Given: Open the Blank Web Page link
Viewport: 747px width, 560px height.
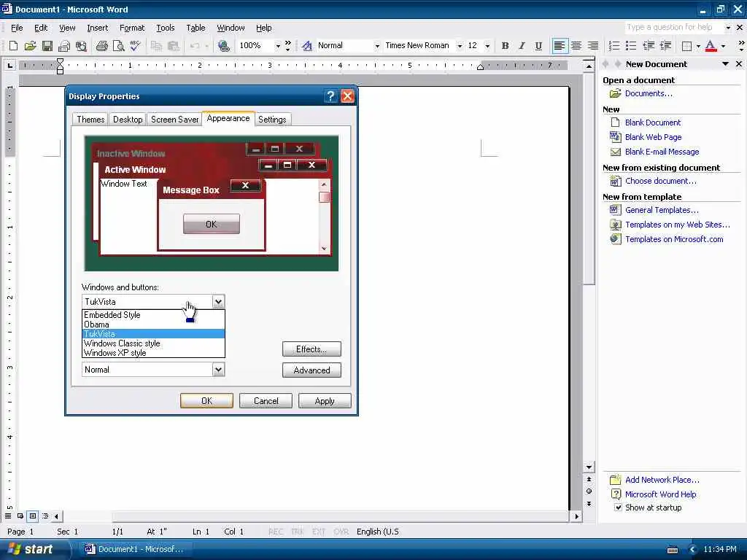Looking at the screenshot, I should click(x=653, y=137).
